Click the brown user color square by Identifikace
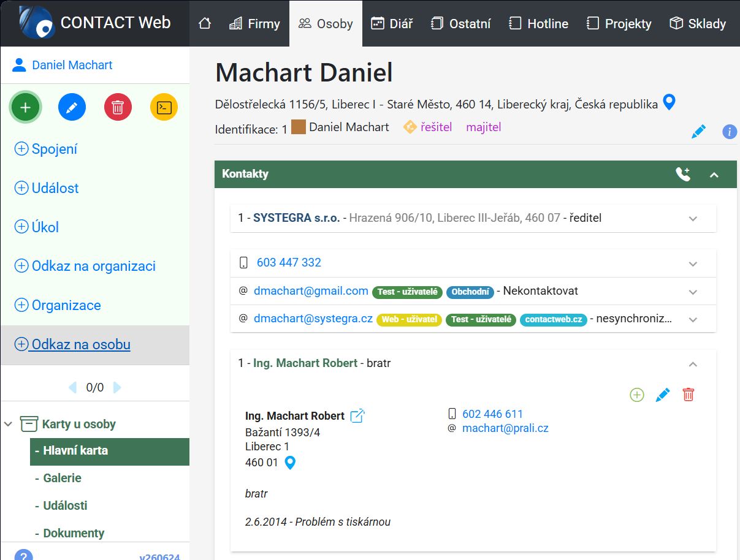 (x=299, y=127)
